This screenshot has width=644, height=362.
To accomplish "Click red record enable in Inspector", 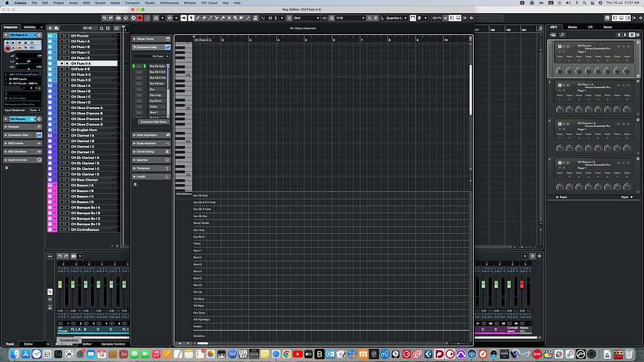I will click(x=7, y=49).
